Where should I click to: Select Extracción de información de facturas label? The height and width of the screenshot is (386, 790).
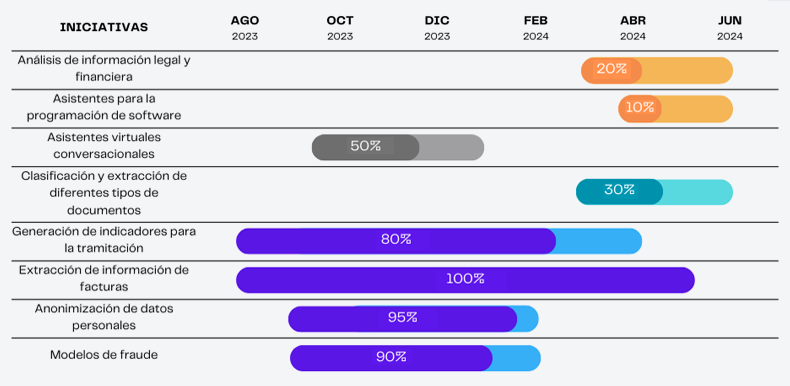[104, 278]
